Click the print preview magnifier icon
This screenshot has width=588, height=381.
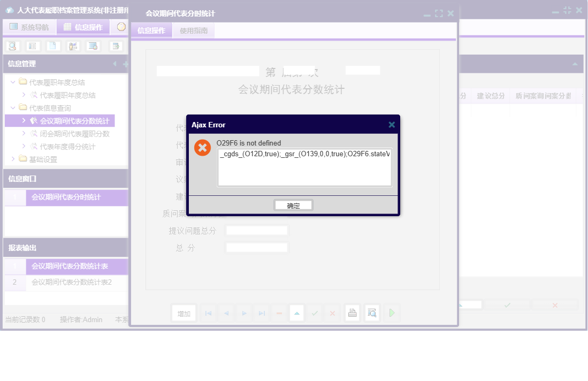(372, 313)
